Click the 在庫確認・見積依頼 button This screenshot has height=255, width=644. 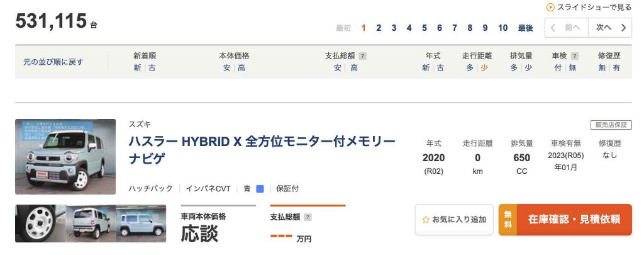coord(565,220)
